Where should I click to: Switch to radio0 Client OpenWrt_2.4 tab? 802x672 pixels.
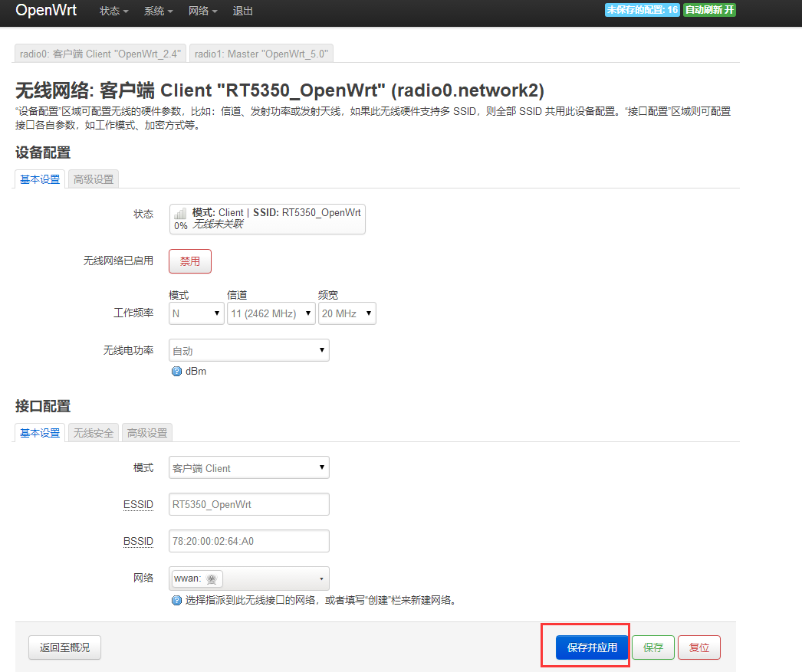[100, 54]
